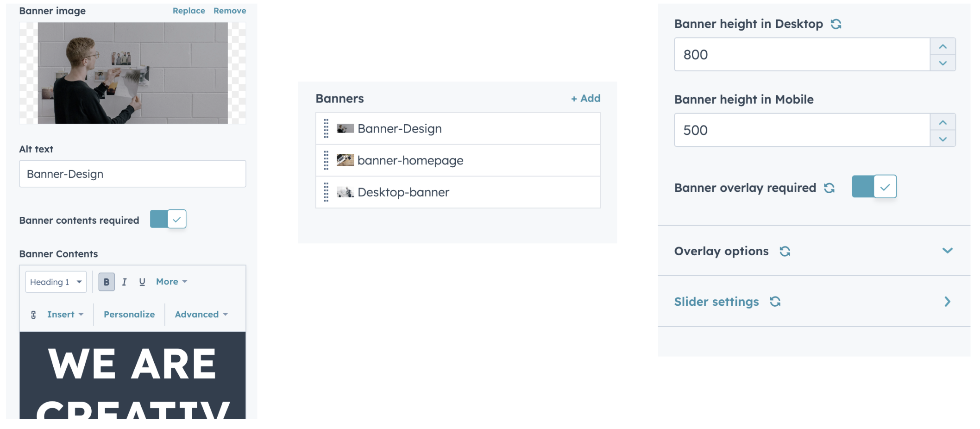Click the link icon beside Insert
The image size is (980, 429).
33,315
